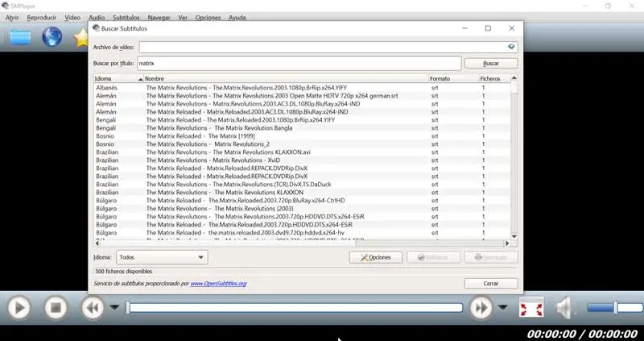The width and height of the screenshot is (644, 341).
Task: Open the Ver menu
Action: pyautogui.click(x=183, y=18)
